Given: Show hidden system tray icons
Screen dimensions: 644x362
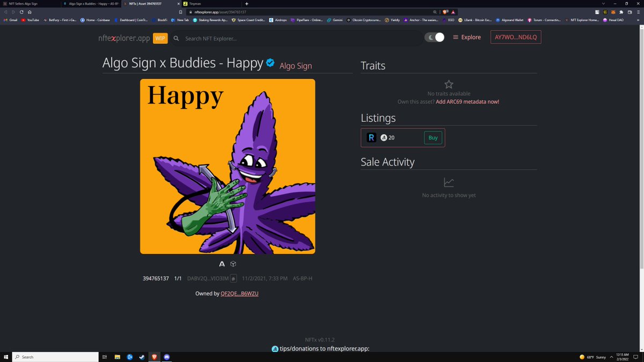Looking at the screenshot, I should [x=611, y=357].
